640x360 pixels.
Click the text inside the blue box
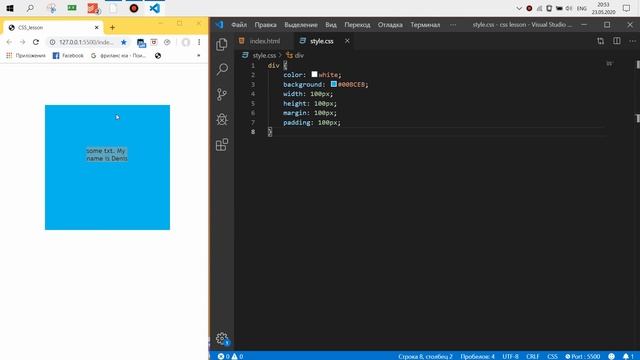107,154
